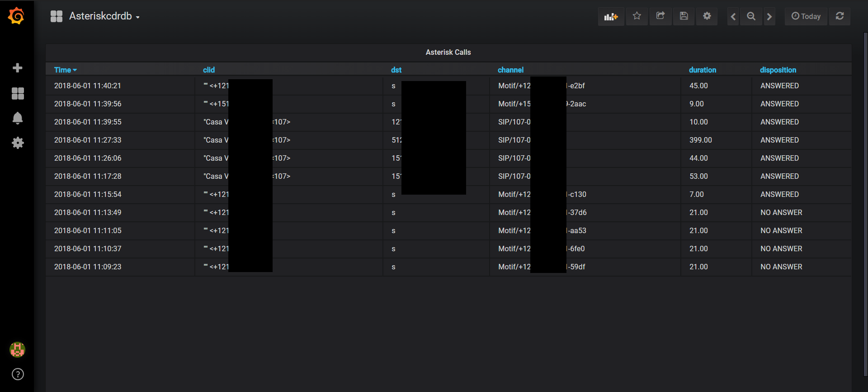Click channel ending in -6fe0
Screen dimensions: 868x392
(542, 249)
